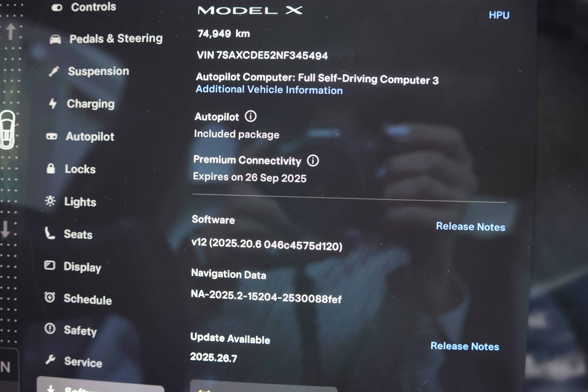The height and width of the screenshot is (392, 588).
Task: Tap the Locks padlock icon
Action: [51, 168]
